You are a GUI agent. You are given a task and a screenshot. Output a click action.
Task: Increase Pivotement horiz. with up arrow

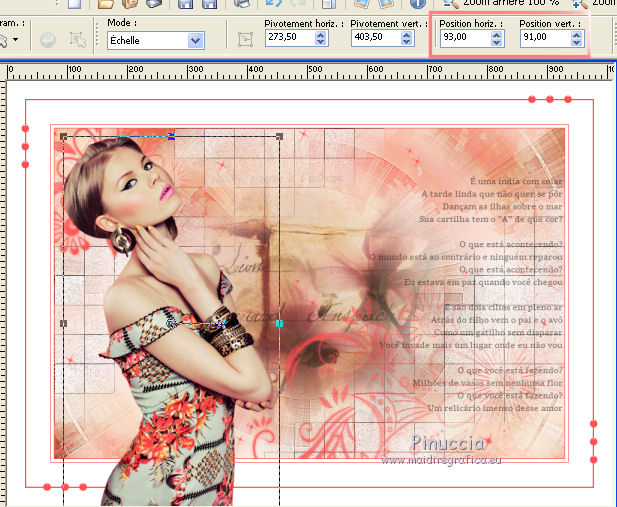click(x=321, y=35)
